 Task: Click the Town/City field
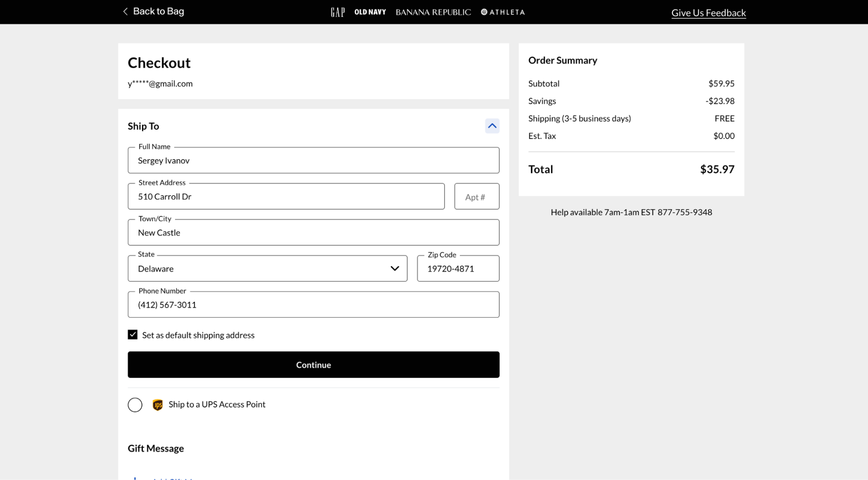[313, 233]
